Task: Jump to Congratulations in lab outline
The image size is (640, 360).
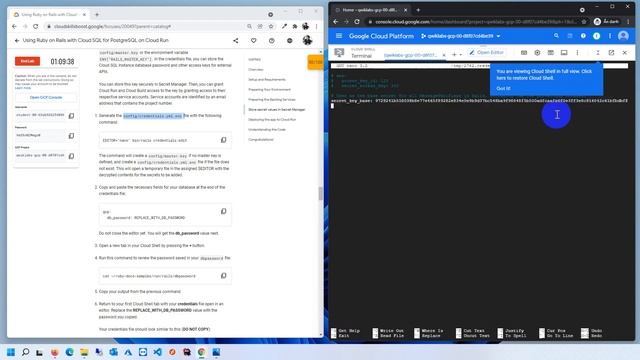Action: tap(261, 140)
